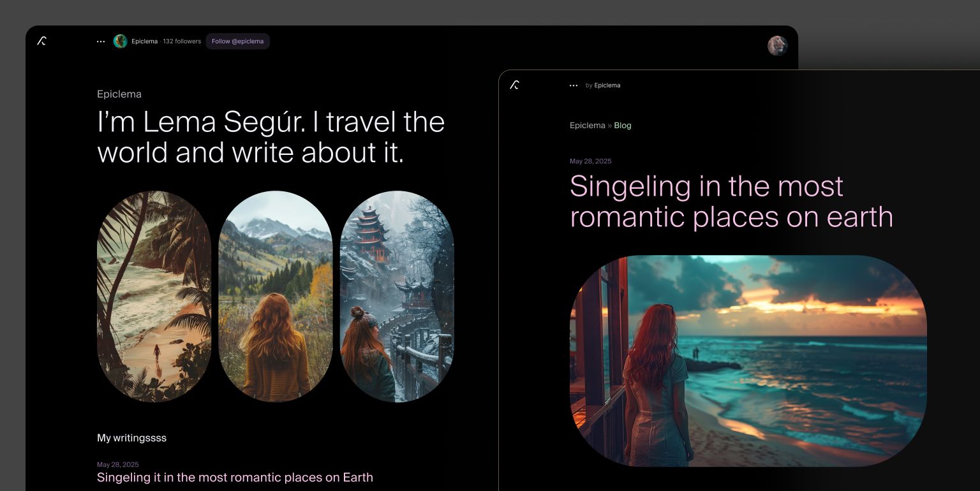Open the mountain valley thumbnail

[275, 297]
